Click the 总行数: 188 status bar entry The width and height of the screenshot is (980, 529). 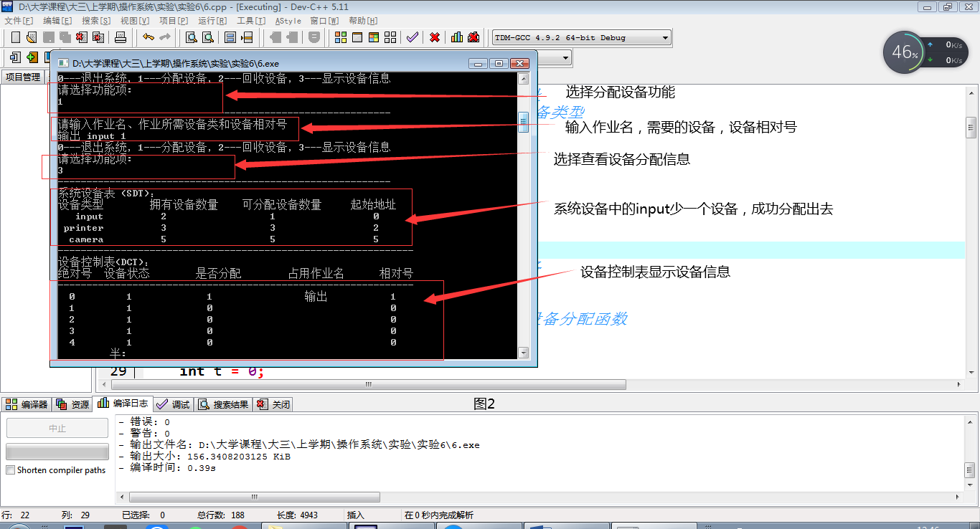pos(221,515)
